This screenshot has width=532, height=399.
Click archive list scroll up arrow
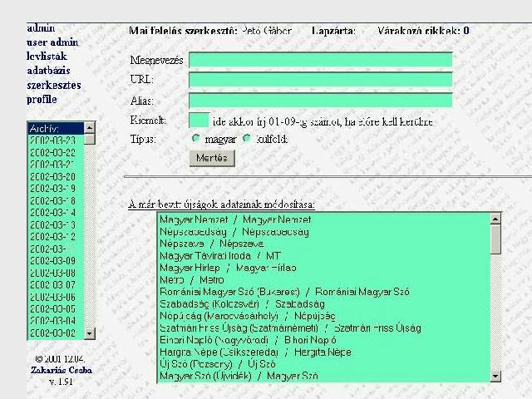pyautogui.click(x=90, y=128)
